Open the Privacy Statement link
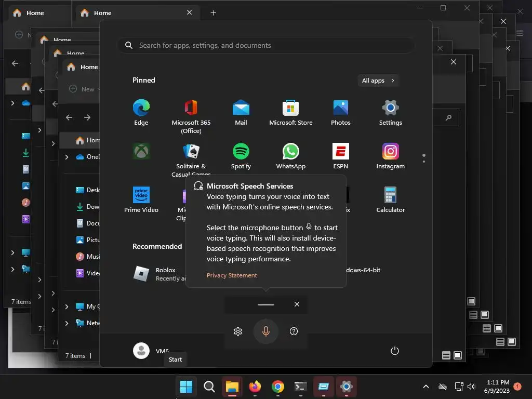532x399 pixels. [232, 275]
